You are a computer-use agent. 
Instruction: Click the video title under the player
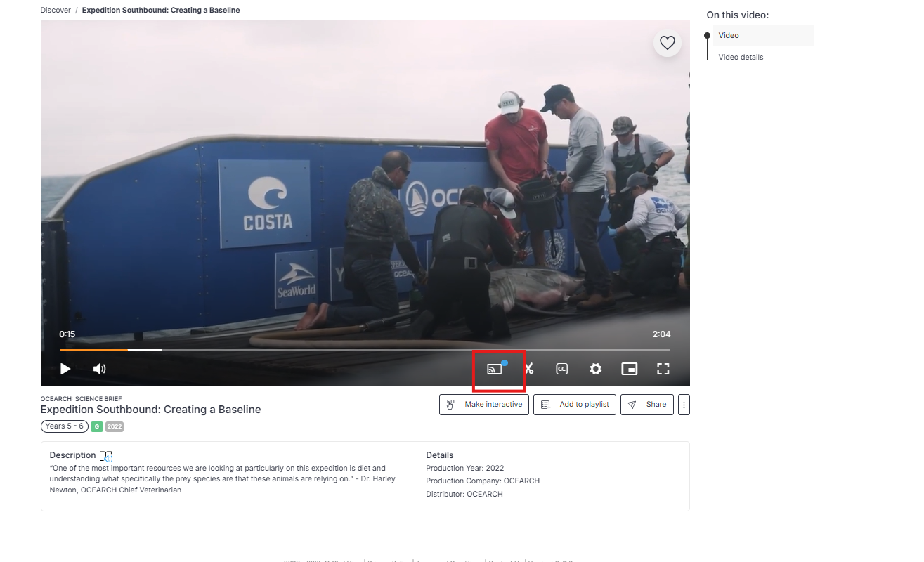coord(150,410)
